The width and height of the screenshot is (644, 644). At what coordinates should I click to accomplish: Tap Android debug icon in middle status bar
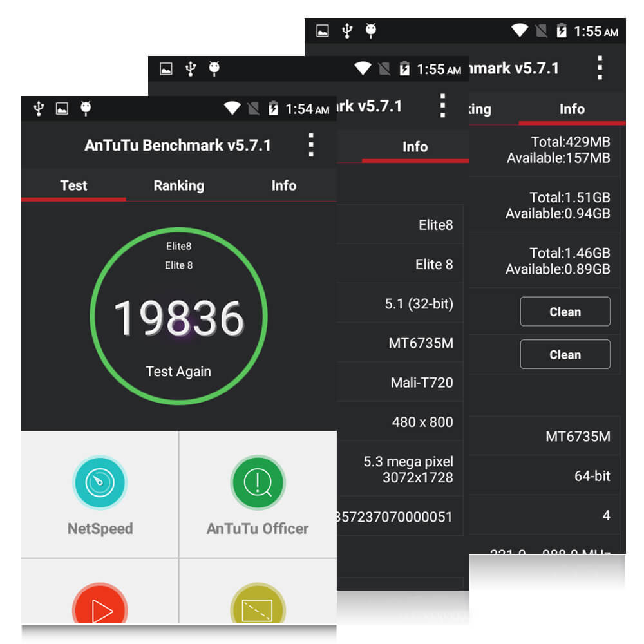pos(214,69)
